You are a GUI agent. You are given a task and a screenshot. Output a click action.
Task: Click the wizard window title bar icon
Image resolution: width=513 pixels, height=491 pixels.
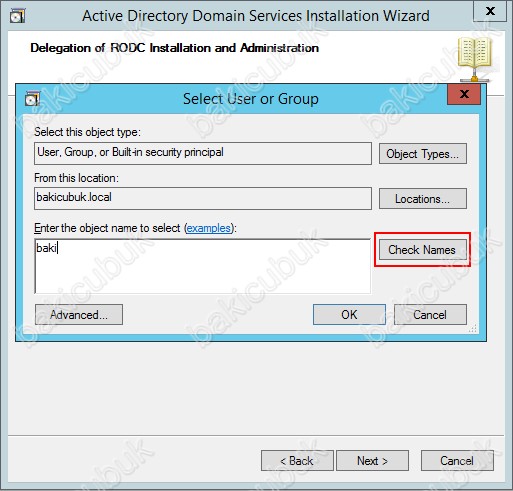tap(17, 16)
